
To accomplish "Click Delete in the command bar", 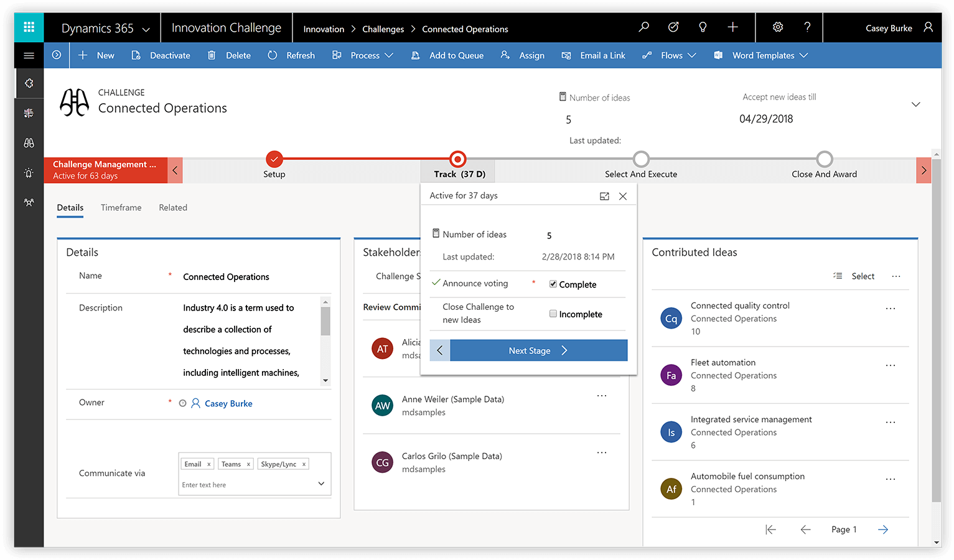I will [x=229, y=55].
